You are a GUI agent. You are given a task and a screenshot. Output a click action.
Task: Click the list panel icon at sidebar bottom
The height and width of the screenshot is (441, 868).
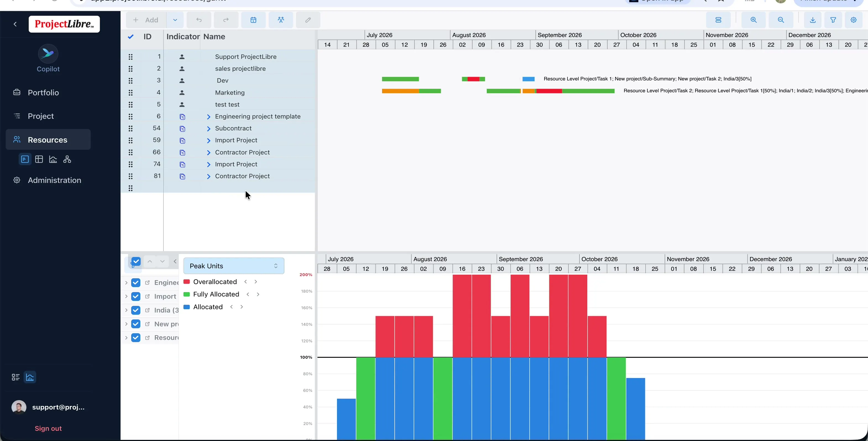15,377
